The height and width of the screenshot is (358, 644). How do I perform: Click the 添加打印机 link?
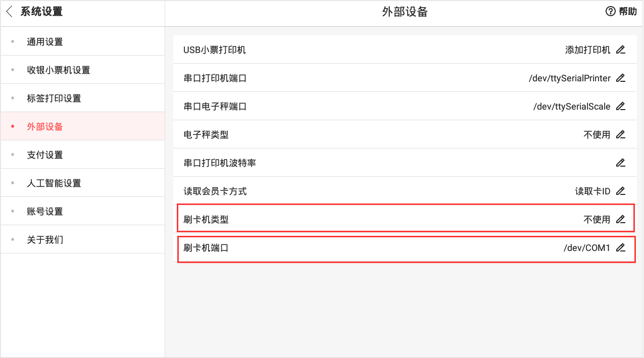click(587, 50)
